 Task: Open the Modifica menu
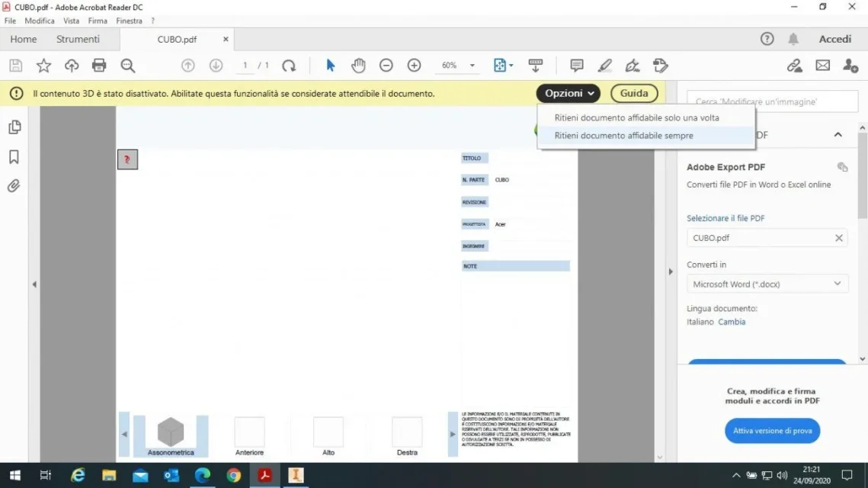coord(40,21)
